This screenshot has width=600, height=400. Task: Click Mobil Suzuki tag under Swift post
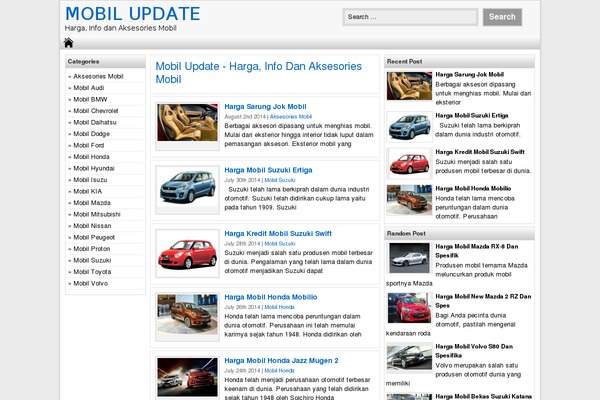coord(280,243)
